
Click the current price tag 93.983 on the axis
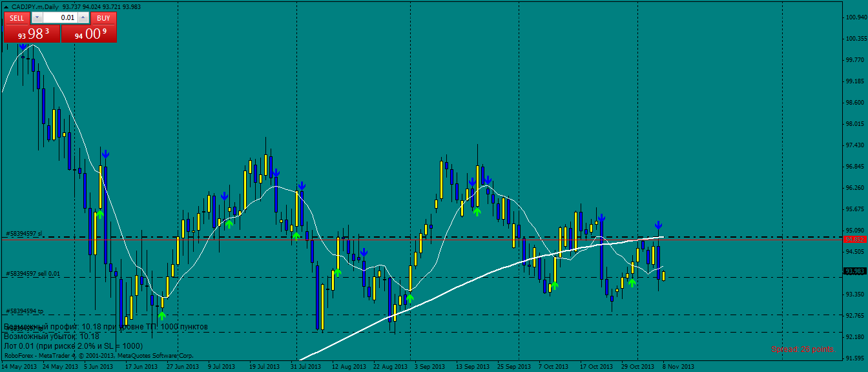pyautogui.click(x=855, y=271)
